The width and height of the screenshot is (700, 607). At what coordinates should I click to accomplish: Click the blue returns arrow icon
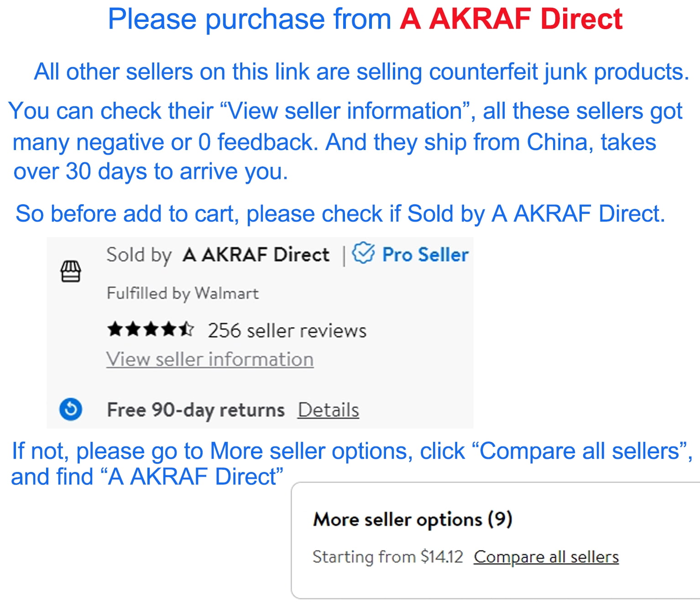71,409
